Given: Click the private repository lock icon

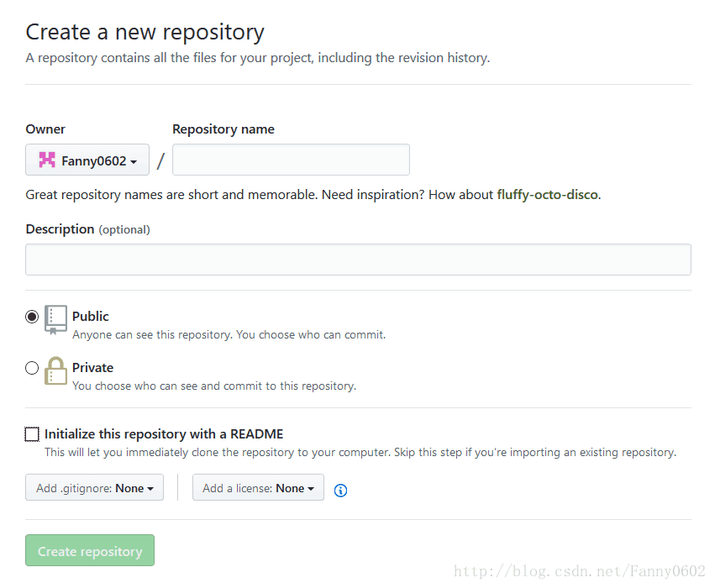Looking at the screenshot, I should (55, 370).
